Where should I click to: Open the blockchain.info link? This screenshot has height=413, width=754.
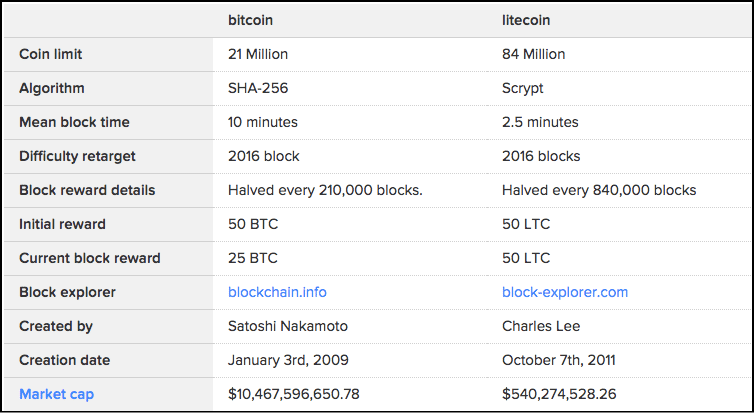tap(277, 292)
